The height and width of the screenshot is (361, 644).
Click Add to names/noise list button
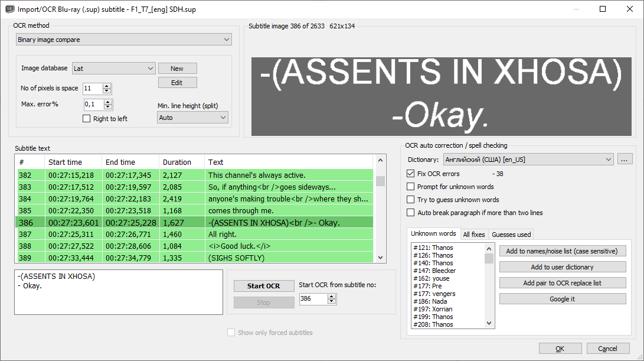coord(562,251)
